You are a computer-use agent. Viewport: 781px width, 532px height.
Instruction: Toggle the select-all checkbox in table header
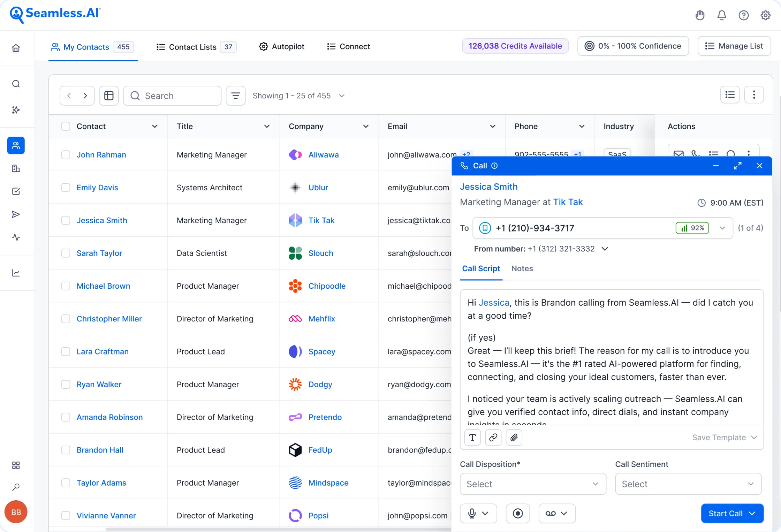click(66, 126)
